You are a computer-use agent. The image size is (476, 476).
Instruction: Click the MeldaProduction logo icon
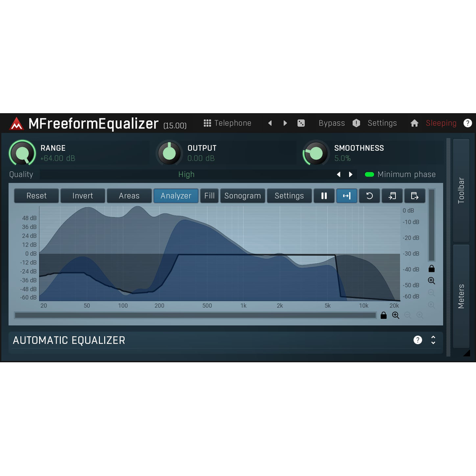16,124
